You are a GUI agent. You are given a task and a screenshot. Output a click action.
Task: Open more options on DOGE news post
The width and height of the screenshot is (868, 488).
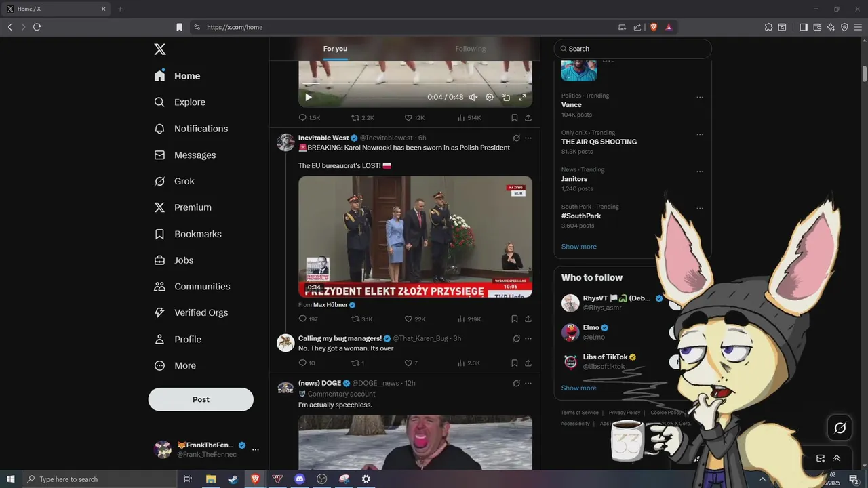pyautogui.click(x=528, y=383)
